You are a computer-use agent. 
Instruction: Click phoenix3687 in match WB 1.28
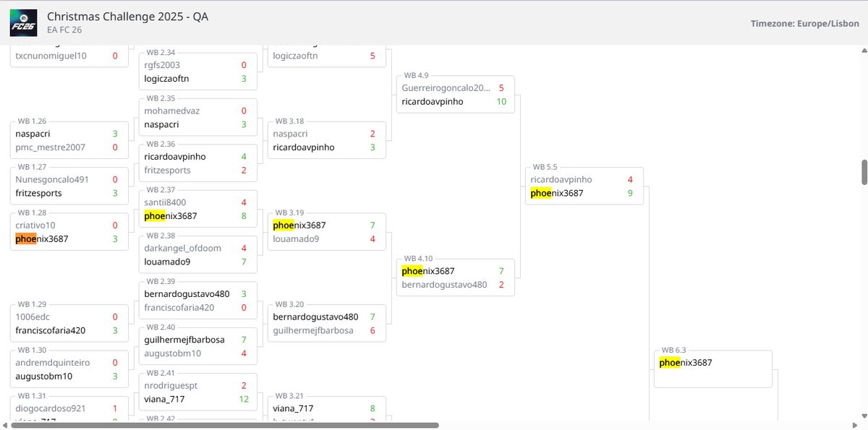pyautogui.click(x=42, y=239)
